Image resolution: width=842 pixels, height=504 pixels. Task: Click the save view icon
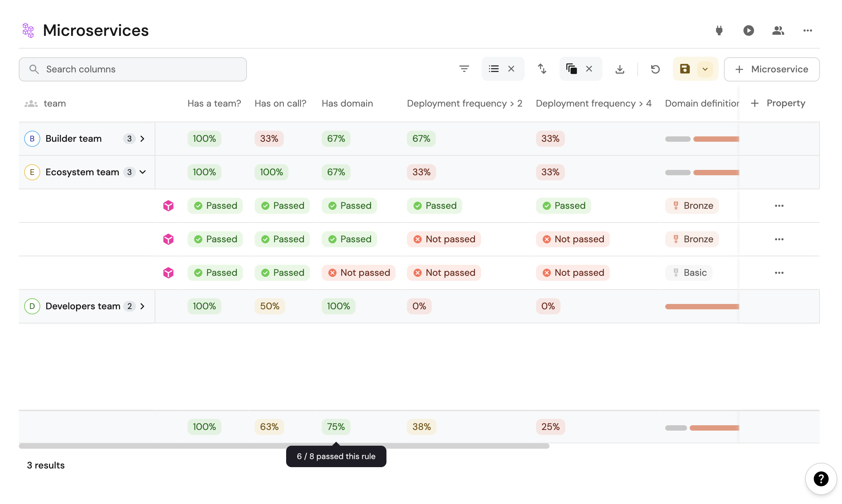[x=685, y=69]
